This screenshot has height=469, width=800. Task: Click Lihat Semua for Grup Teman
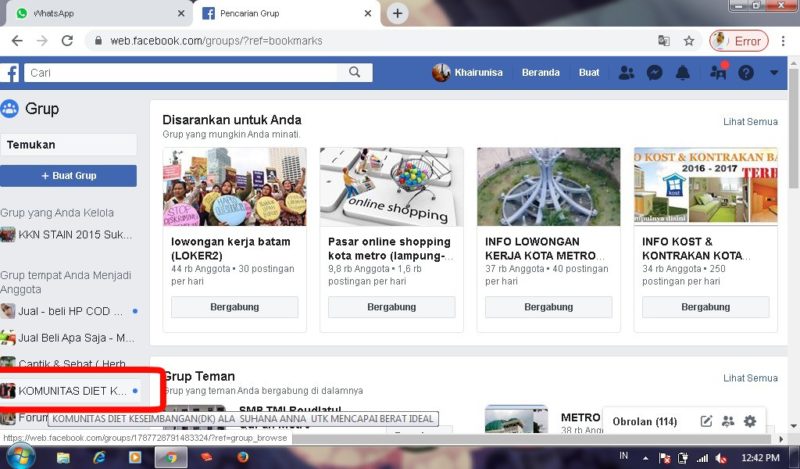[750, 378]
